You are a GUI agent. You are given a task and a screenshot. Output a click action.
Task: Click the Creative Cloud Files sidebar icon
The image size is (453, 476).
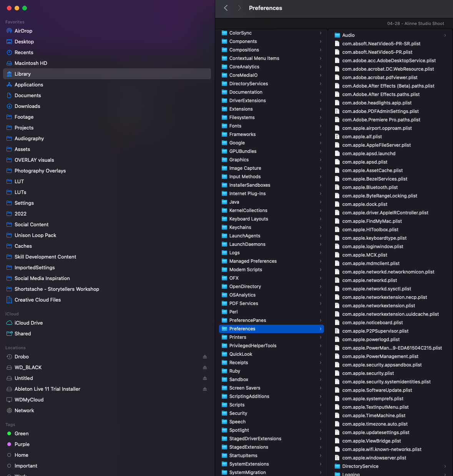click(9, 300)
